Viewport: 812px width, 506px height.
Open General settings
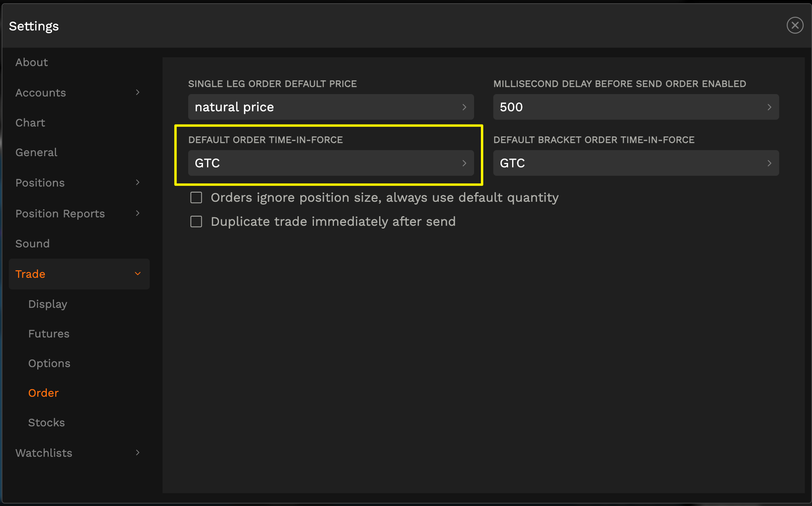tap(36, 152)
